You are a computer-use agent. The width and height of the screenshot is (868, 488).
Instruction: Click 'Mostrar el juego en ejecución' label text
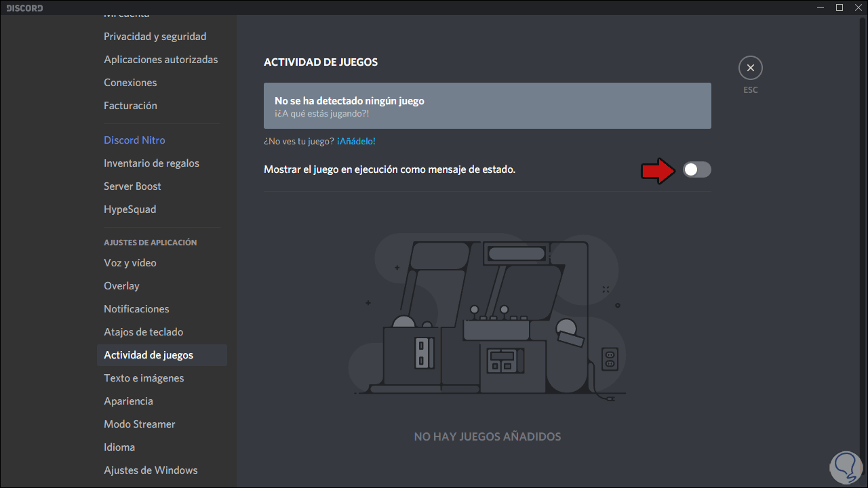point(390,169)
